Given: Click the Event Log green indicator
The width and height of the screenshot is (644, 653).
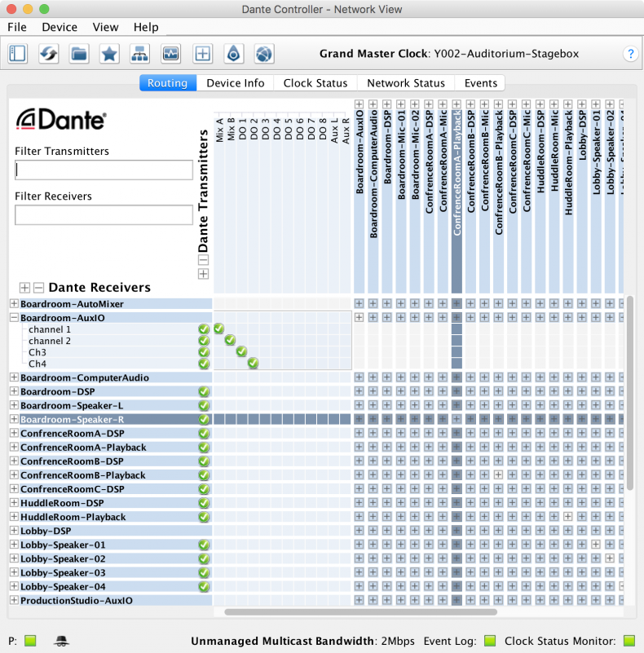Looking at the screenshot, I should pos(490,641).
